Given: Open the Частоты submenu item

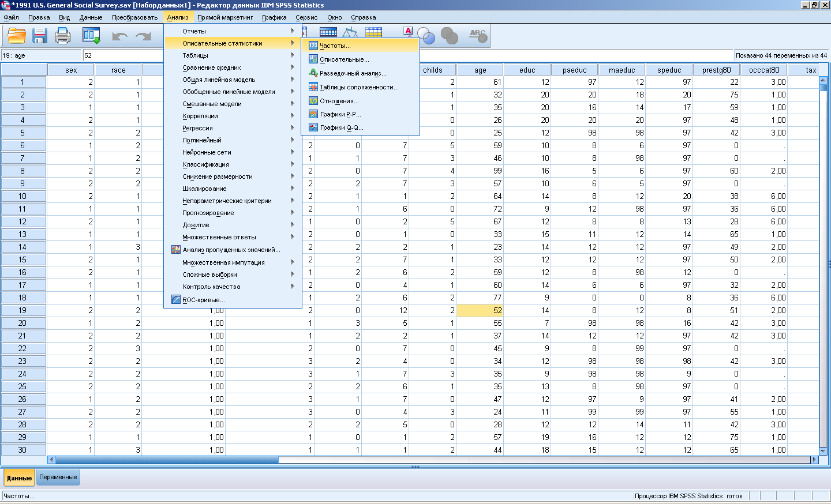Looking at the screenshot, I should click(x=335, y=46).
